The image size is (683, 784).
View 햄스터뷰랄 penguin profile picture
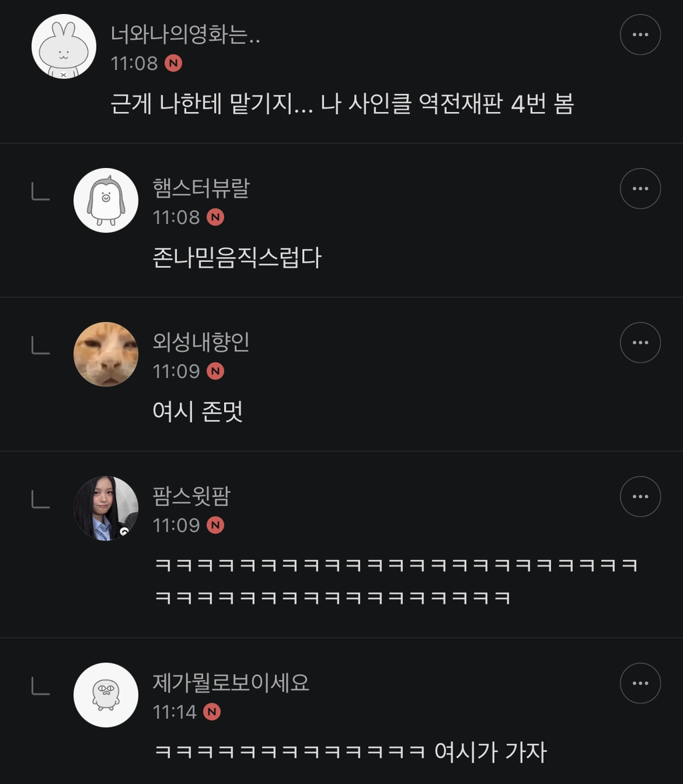106,200
